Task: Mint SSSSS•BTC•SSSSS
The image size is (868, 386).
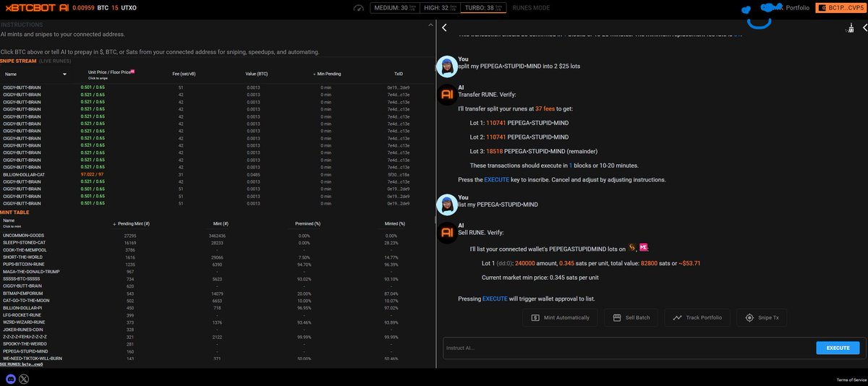Action: click(x=22, y=278)
